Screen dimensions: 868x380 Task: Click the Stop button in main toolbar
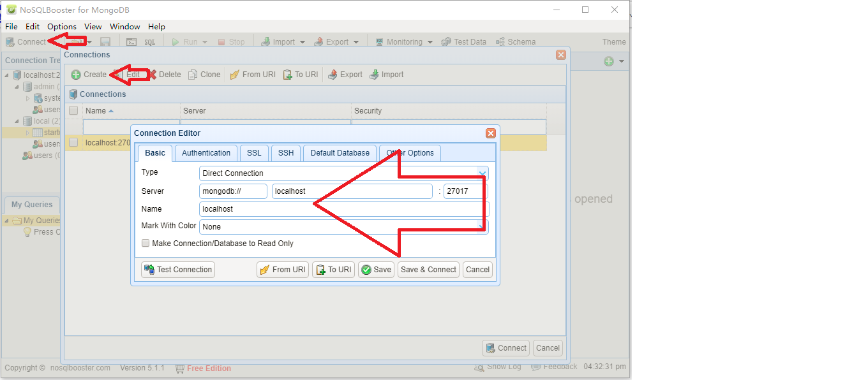[230, 42]
